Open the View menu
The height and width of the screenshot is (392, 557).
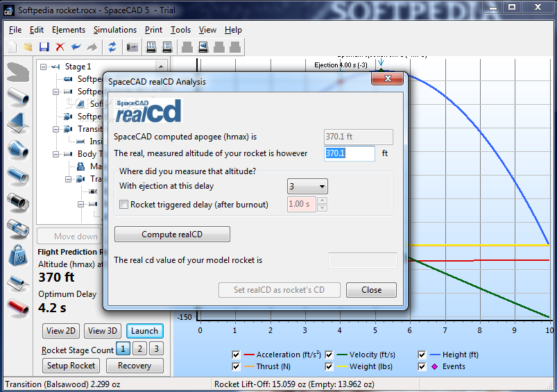tap(207, 30)
